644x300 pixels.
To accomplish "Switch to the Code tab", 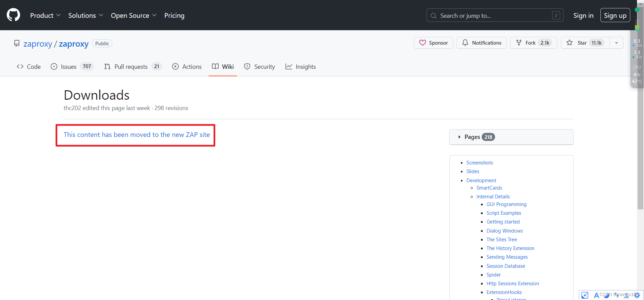I will click(x=29, y=66).
